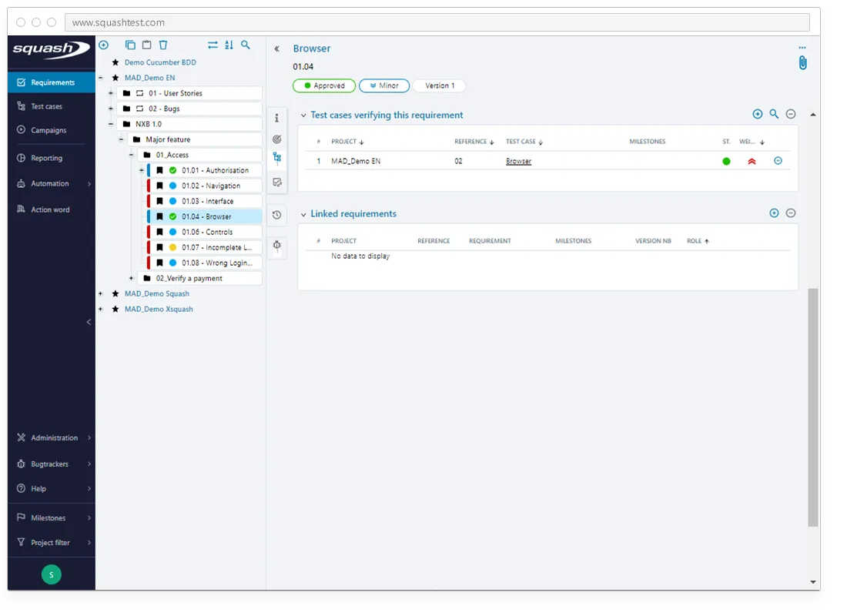Remove selected test cases with minus icon

(791, 114)
